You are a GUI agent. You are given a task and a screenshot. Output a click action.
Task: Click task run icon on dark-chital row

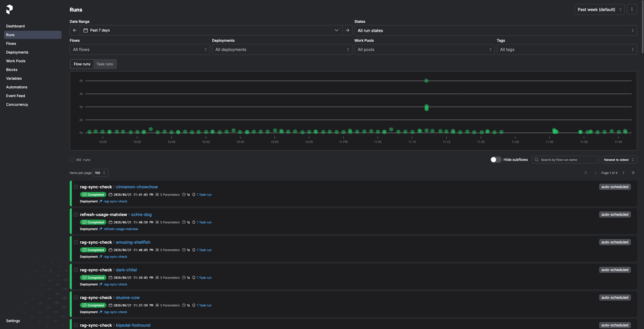tap(194, 277)
